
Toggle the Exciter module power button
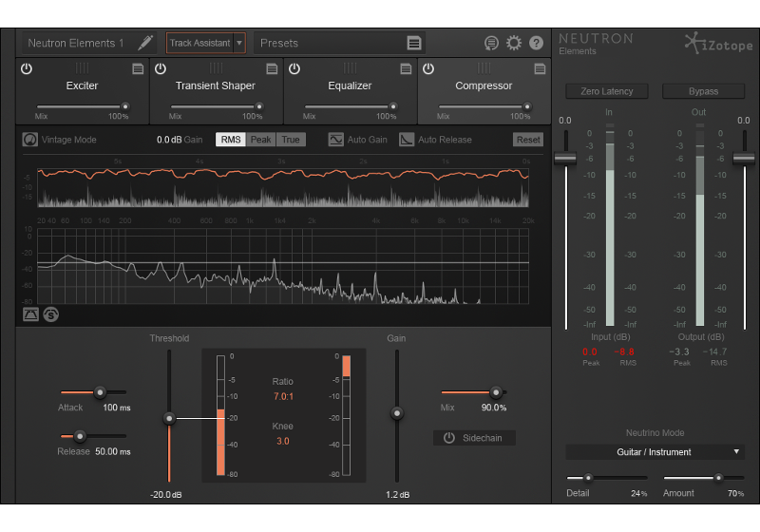[27, 68]
